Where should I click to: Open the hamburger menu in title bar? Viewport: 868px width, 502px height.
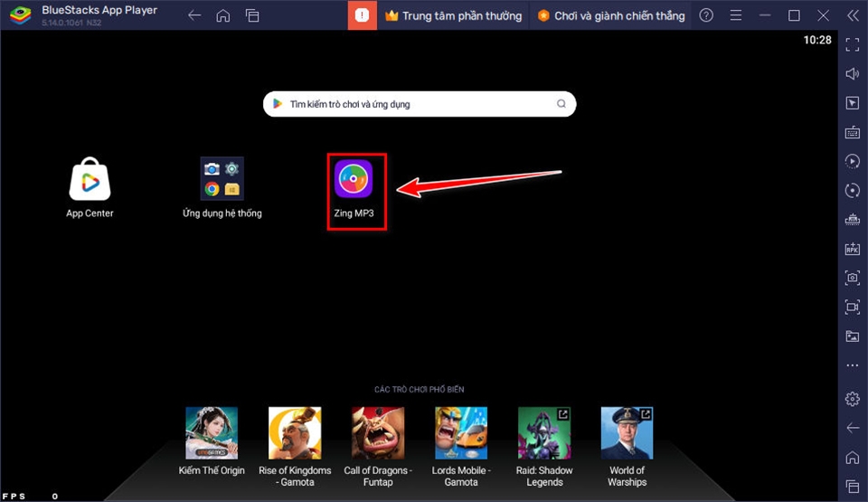[x=736, y=15]
